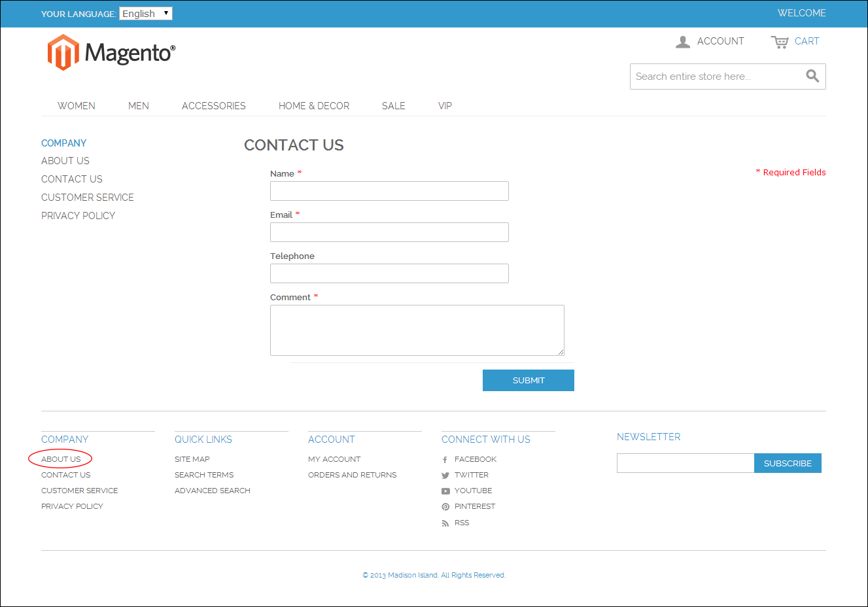The height and width of the screenshot is (607, 868).
Task: Open the VIP menu
Action: (x=445, y=106)
